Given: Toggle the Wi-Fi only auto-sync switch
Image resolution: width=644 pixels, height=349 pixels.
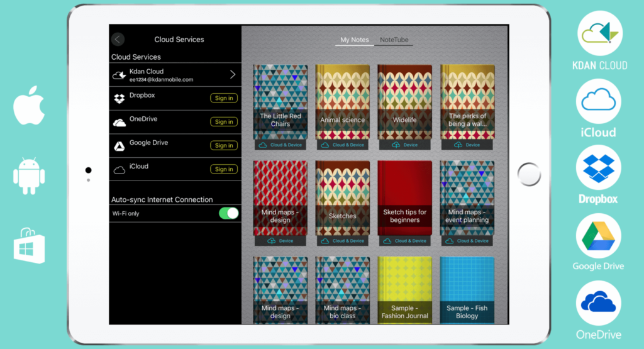Looking at the screenshot, I should (228, 214).
